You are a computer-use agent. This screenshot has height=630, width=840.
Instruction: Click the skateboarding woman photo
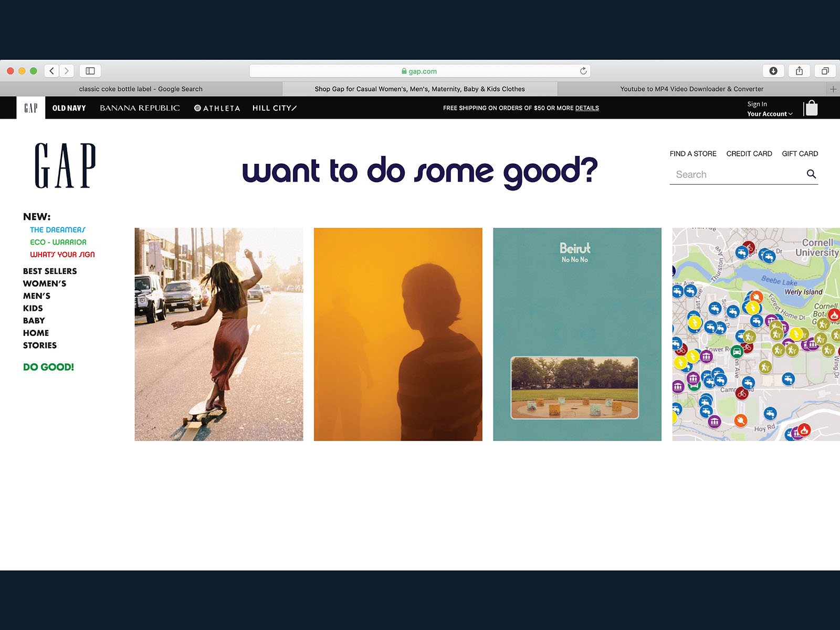point(218,334)
